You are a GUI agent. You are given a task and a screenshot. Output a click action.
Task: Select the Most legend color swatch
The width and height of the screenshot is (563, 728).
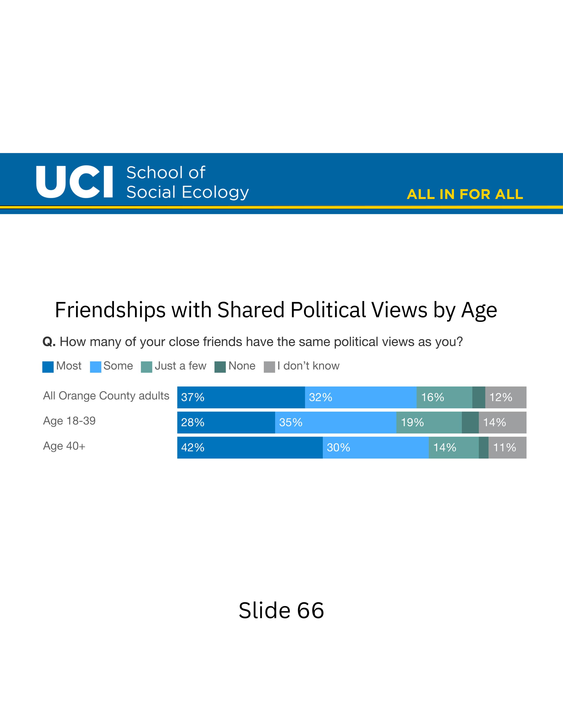coord(48,367)
